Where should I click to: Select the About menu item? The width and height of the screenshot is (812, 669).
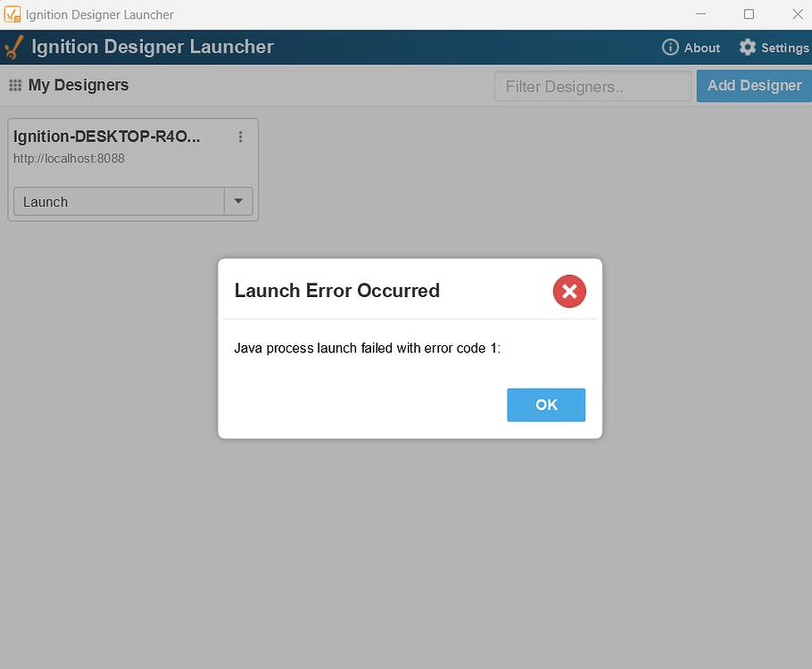(x=691, y=47)
